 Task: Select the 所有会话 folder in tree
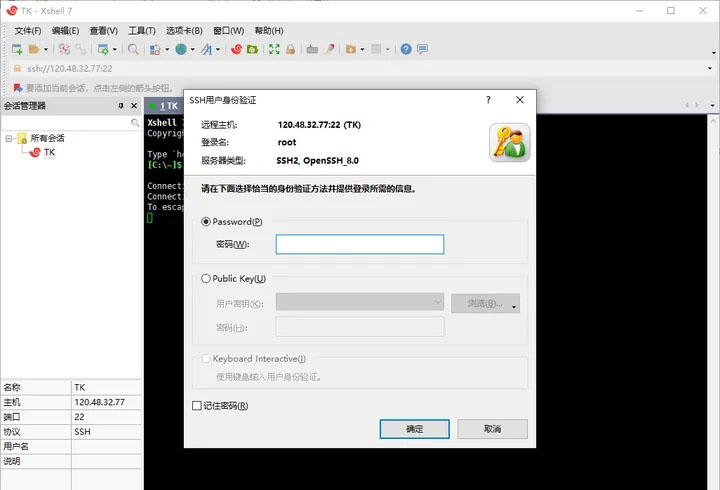click(47, 138)
